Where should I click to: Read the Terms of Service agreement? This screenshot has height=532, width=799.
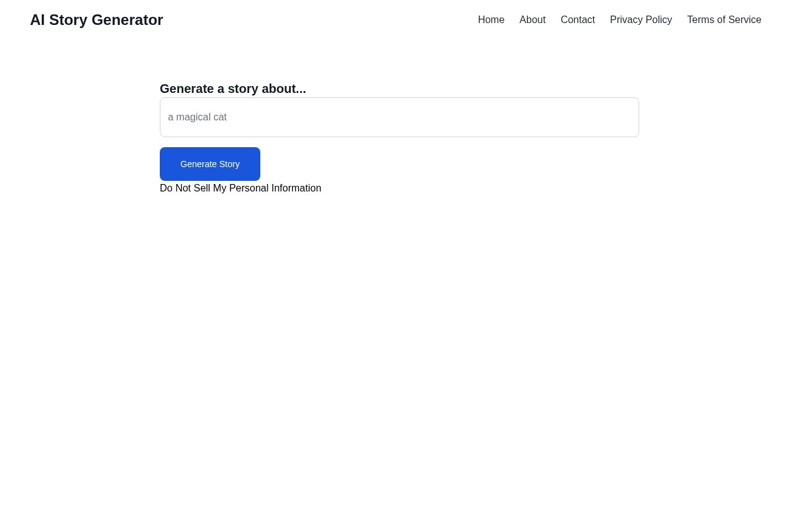tap(724, 19)
